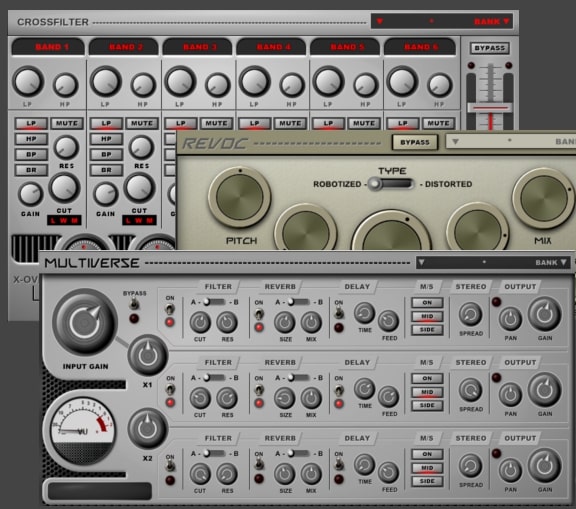The width and height of the screenshot is (576, 509).
Task: Toggle third row reverb ON switch
Action: click(x=259, y=465)
